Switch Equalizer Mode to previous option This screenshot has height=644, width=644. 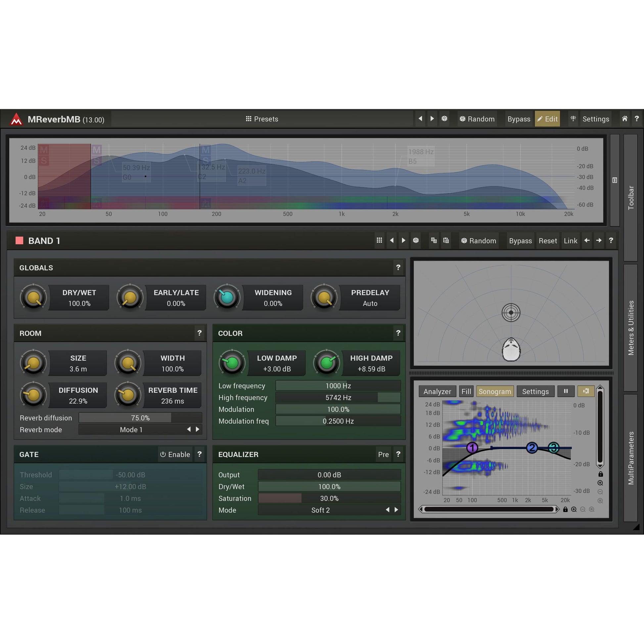(x=387, y=510)
